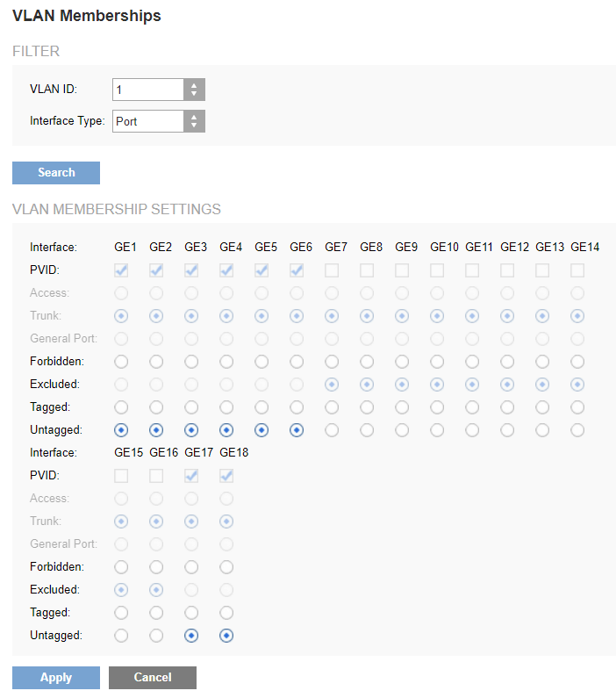Apply the VLAN membership settings
Viewport: 616px width, 698px height.
tap(56, 678)
